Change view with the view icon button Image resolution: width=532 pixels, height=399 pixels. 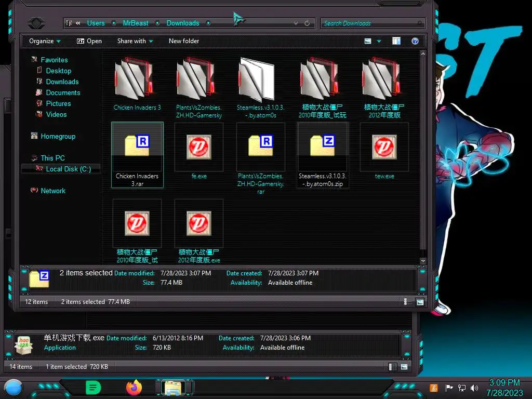click(368, 41)
